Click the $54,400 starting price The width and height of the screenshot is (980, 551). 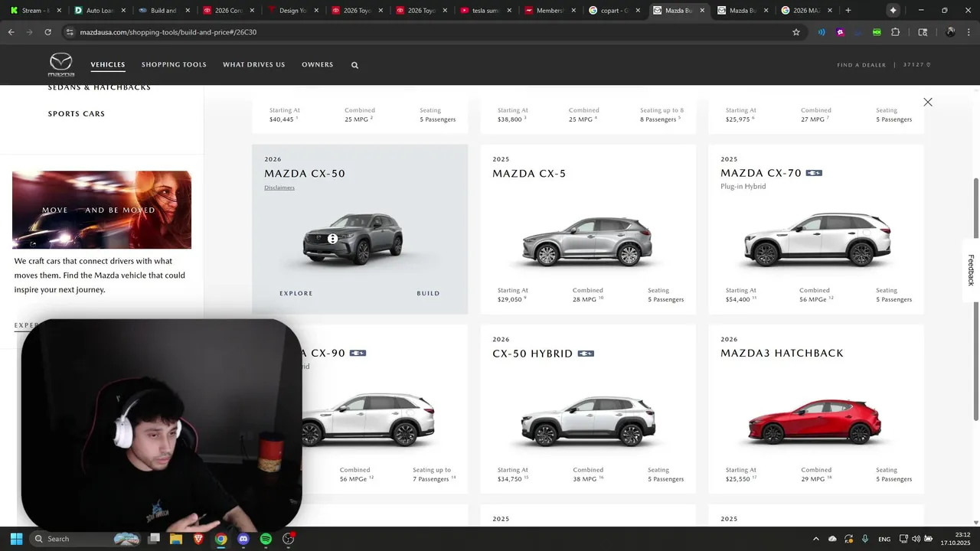(738, 299)
